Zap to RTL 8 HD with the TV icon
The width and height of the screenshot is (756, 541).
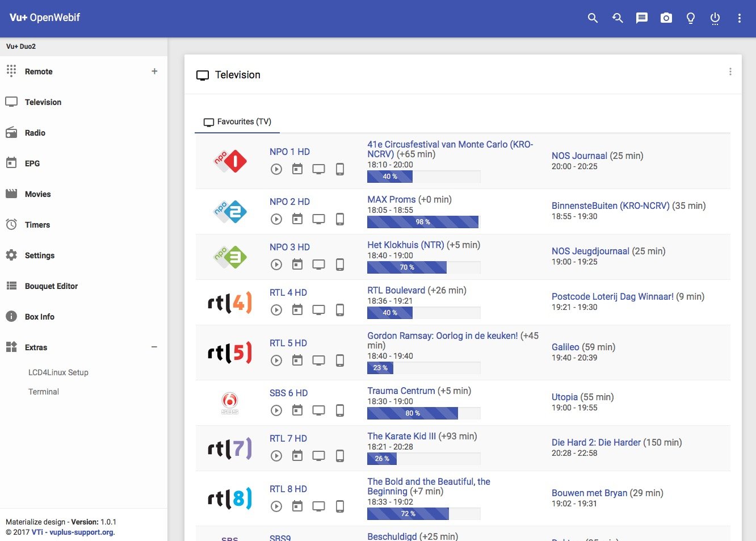coord(319,506)
